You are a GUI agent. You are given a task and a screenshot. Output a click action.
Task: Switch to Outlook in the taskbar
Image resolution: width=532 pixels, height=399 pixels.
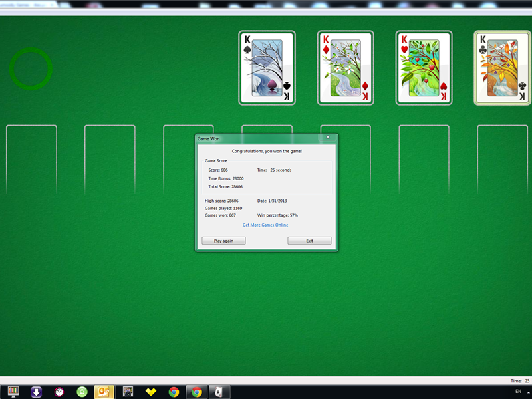point(104,392)
